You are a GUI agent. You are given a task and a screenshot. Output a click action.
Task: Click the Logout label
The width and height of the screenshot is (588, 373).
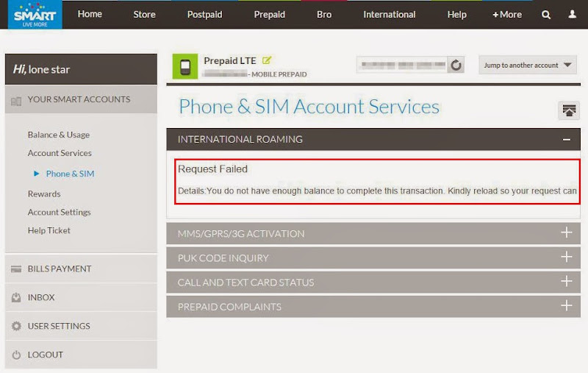(x=46, y=355)
